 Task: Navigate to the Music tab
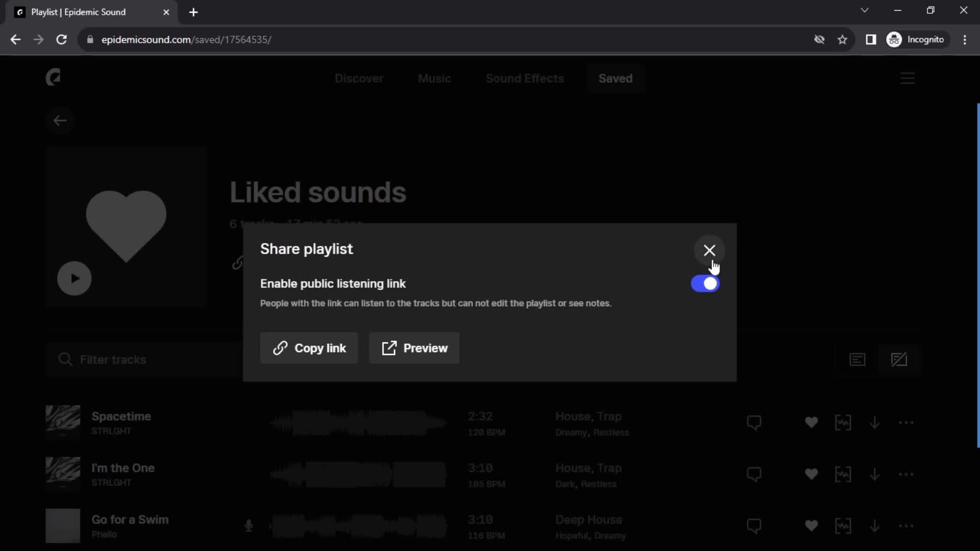(x=435, y=79)
